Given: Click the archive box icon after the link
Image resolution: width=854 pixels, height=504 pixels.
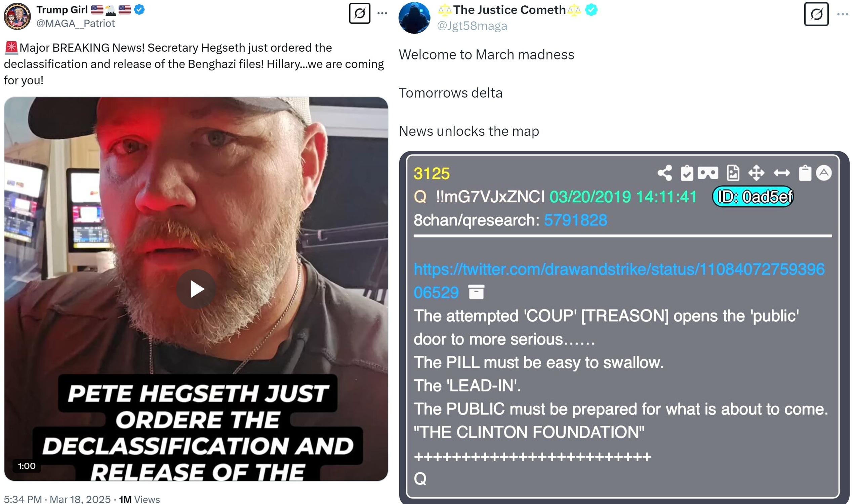Looking at the screenshot, I should point(476,292).
